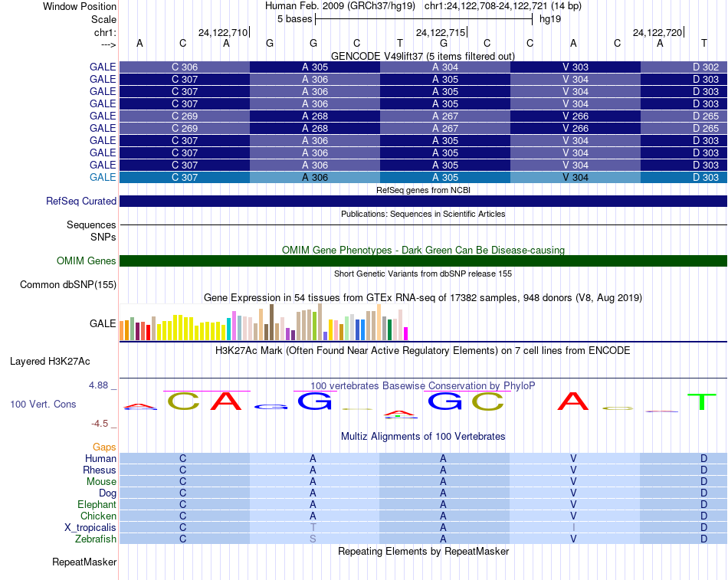Click the 4.88 upper scale value
The width and height of the screenshot is (728, 580).
[98, 385]
